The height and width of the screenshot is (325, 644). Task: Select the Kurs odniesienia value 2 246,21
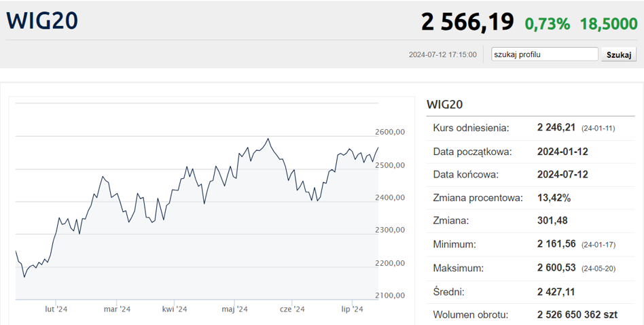556,128
